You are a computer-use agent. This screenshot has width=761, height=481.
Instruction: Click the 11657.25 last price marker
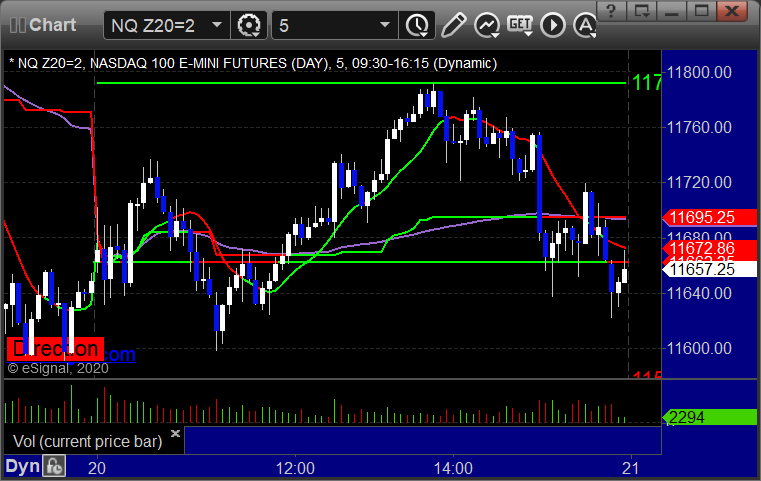tap(710, 269)
